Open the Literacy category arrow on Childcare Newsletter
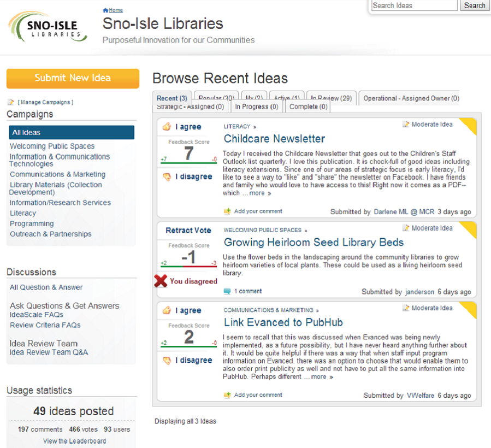 coord(255,127)
